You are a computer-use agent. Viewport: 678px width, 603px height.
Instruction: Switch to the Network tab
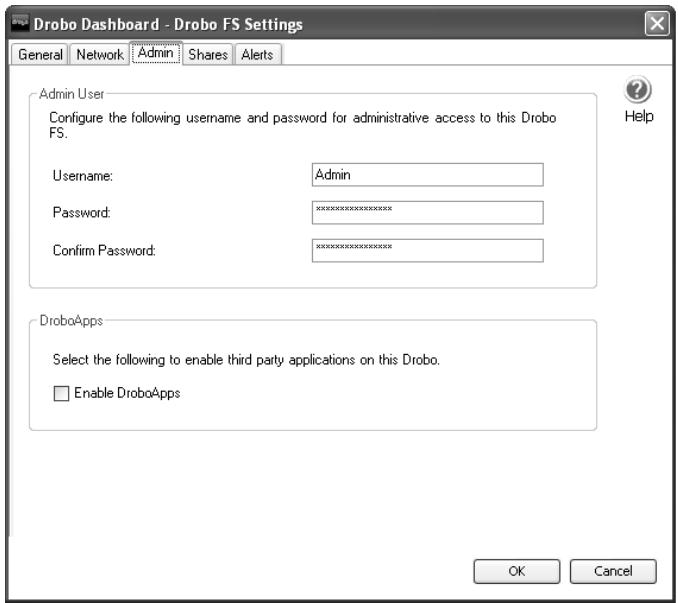coord(99,54)
